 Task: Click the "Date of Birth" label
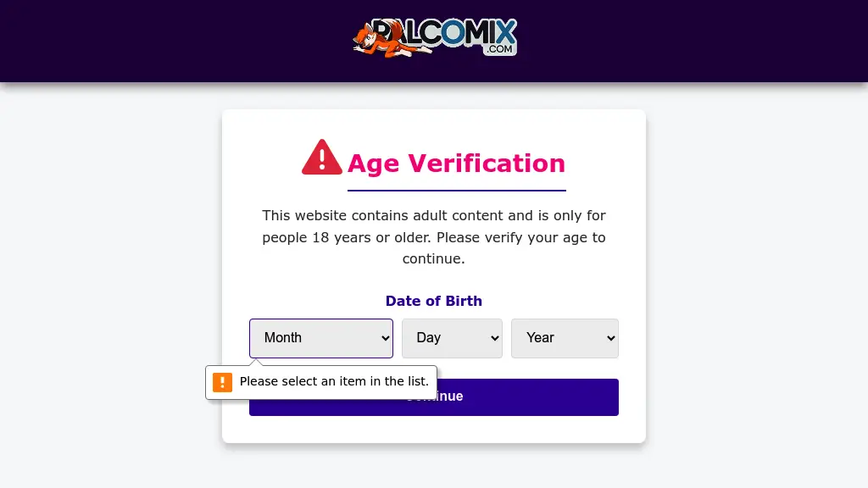click(434, 301)
